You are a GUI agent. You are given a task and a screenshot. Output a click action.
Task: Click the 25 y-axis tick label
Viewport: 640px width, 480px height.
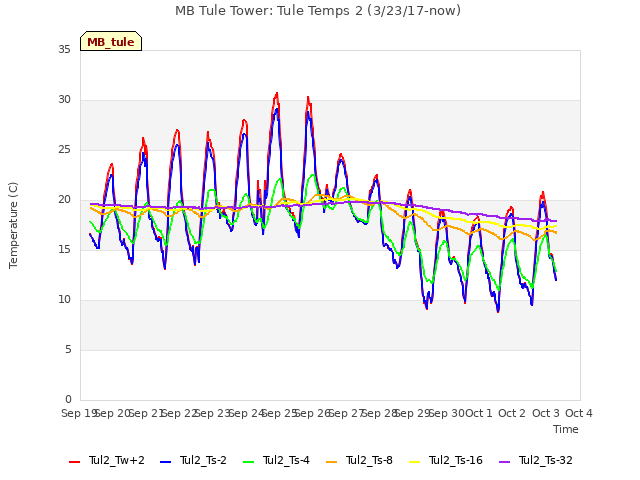[64, 150]
